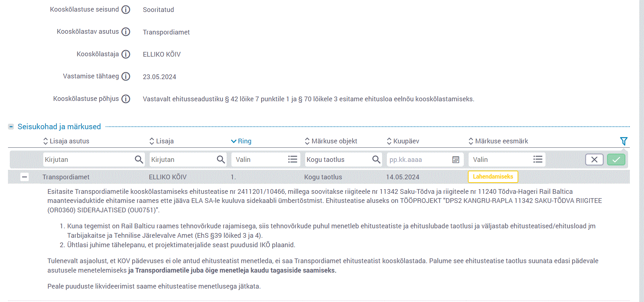The image size is (644, 302).
Task: Open Märkuse eesmärk filter Valin dropdown
Action: (507, 159)
